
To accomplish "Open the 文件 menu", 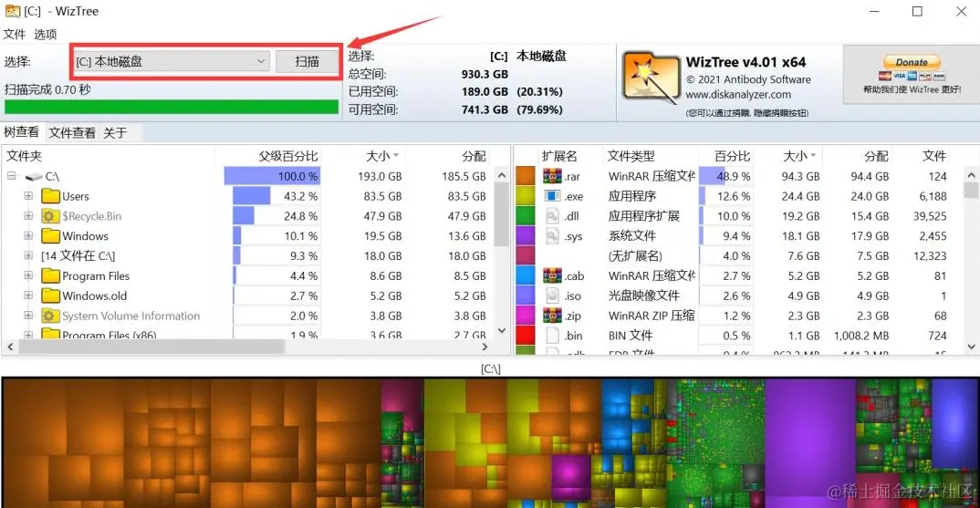I will [15, 35].
